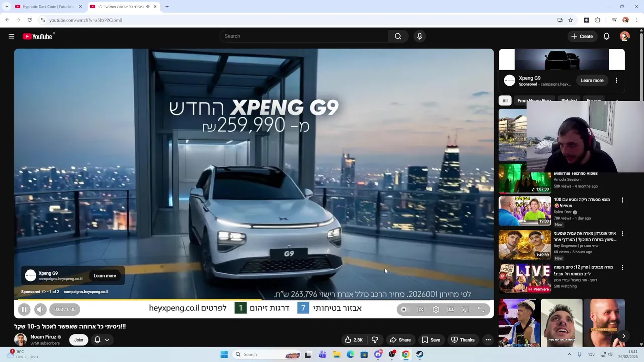Pause the video ad
The width and height of the screenshot is (644, 362).
24,309
